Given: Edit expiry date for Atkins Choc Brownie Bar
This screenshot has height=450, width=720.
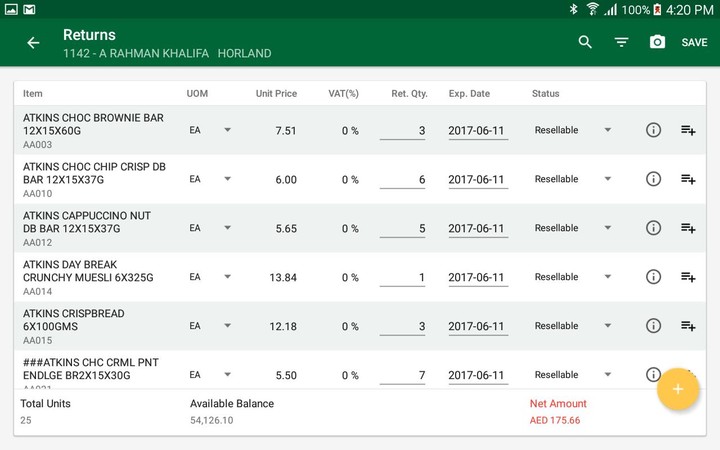Looking at the screenshot, I should [x=477, y=131].
